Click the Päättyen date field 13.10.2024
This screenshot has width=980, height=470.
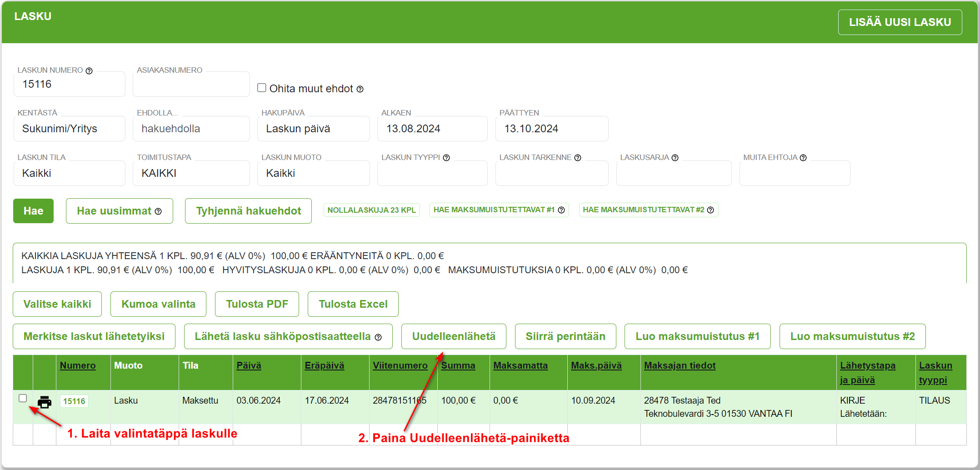click(x=552, y=129)
